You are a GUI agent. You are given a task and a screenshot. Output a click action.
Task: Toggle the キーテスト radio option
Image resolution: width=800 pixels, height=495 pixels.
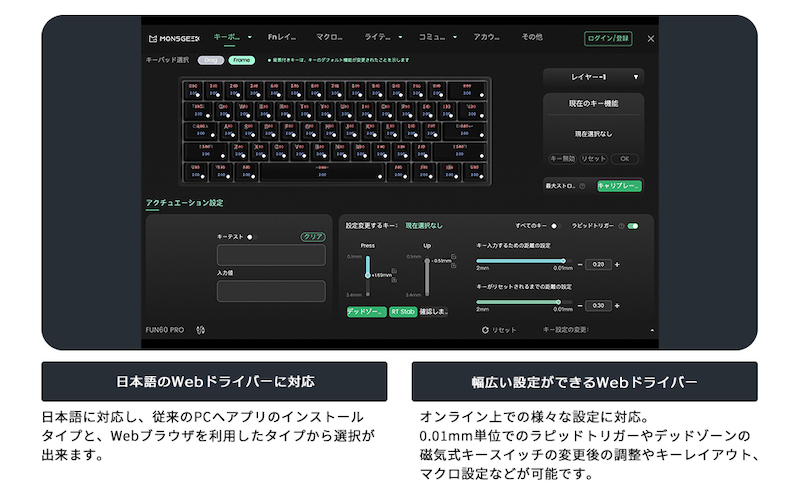[250, 237]
